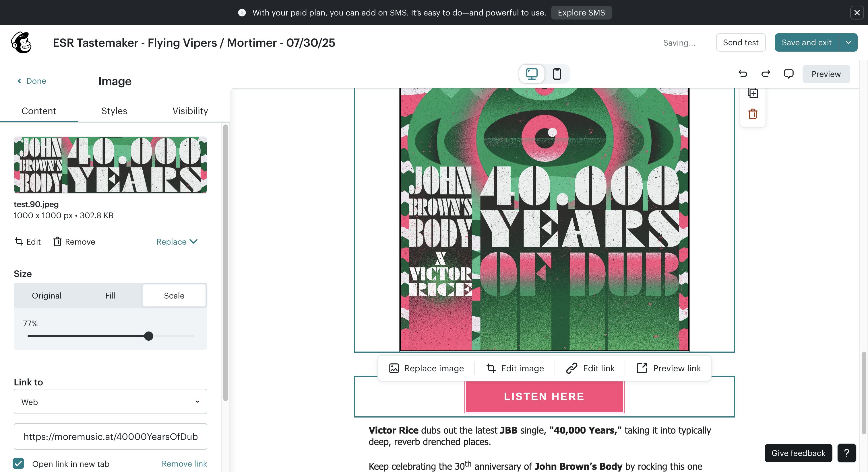This screenshot has width=868, height=472.
Task: Redo the last change
Action: tap(766, 74)
